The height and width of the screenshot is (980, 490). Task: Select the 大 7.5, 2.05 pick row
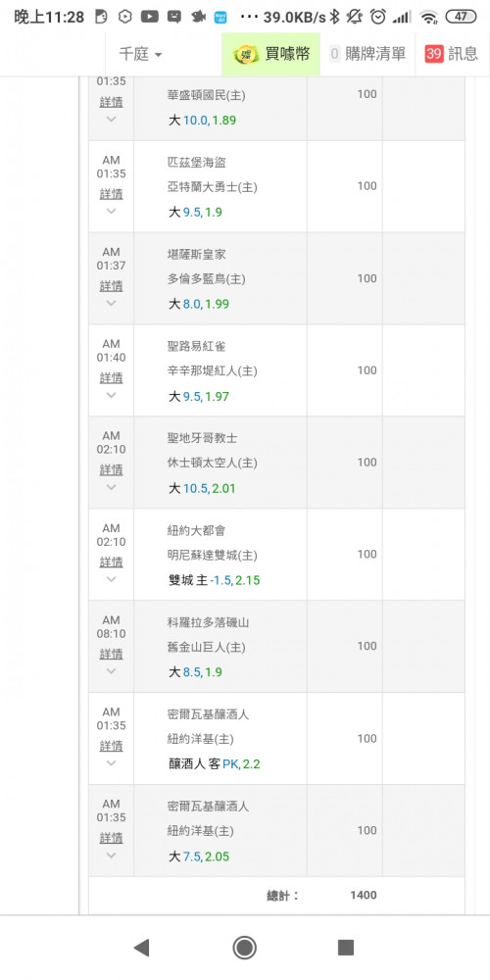(x=199, y=857)
